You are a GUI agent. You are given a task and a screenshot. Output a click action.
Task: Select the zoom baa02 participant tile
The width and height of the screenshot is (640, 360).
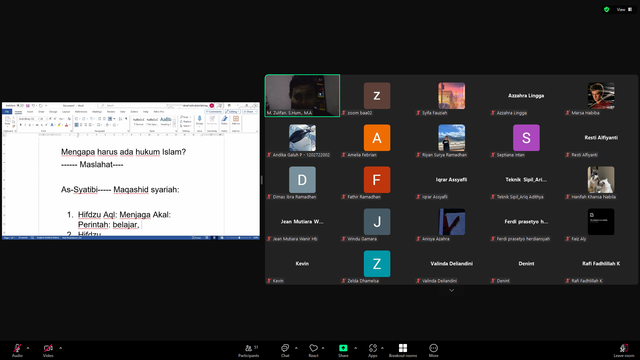377,96
